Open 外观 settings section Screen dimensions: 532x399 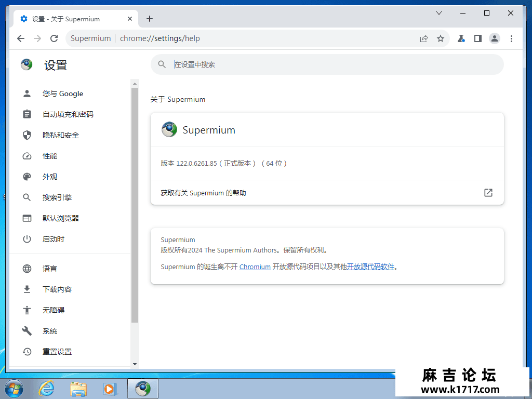click(x=70, y=177)
